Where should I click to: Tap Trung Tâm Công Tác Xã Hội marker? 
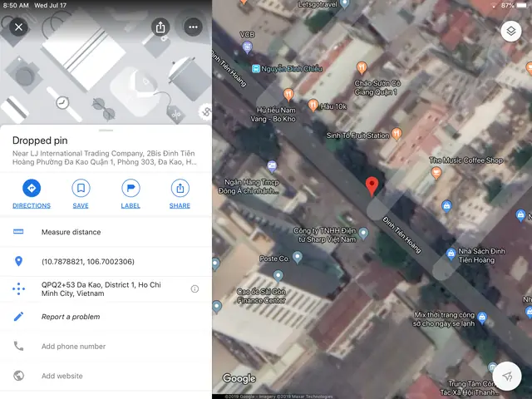point(492,367)
